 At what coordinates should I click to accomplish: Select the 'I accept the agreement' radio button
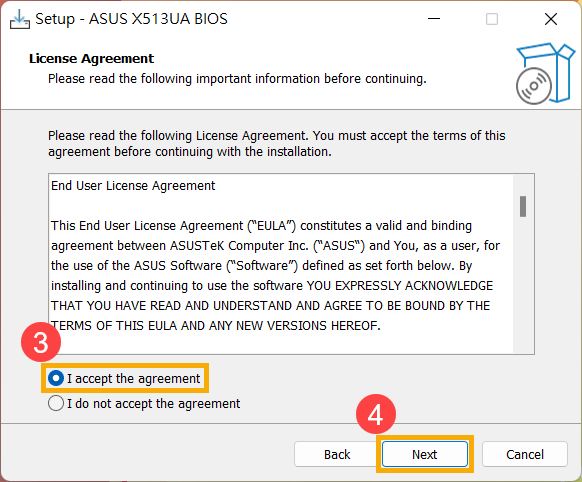click(56, 378)
